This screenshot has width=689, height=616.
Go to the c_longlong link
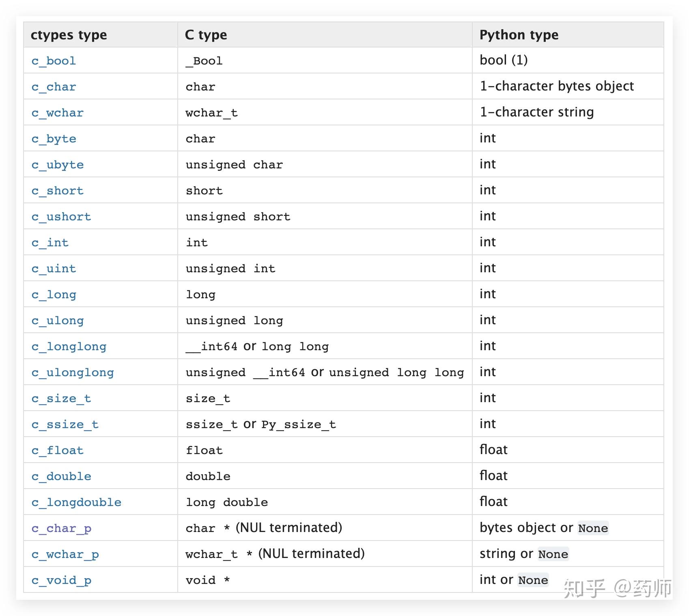[69, 347]
